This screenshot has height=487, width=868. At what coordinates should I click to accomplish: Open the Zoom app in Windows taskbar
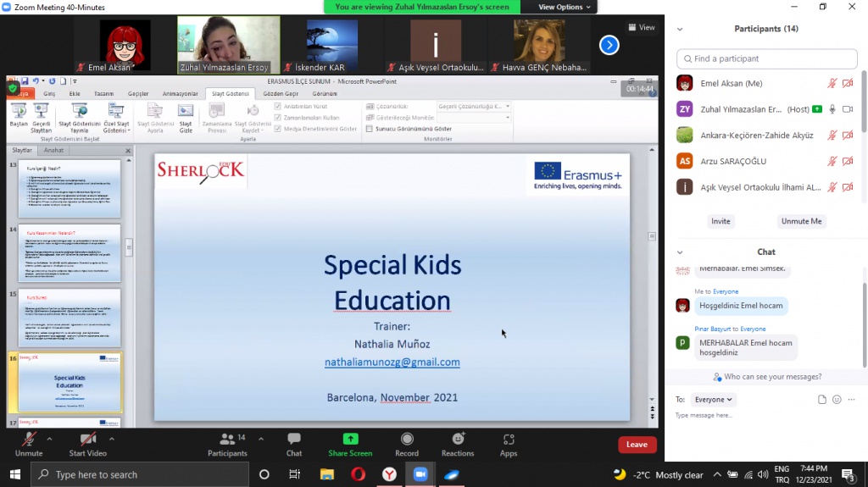click(x=420, y=474)
